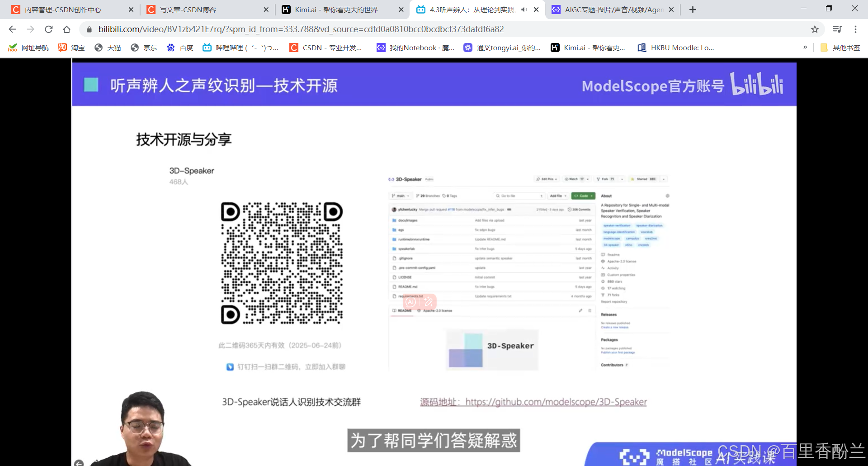Open 通义tongyi.ai bookmark
Viewport: 868px width, 466px height.
(502, 48)
